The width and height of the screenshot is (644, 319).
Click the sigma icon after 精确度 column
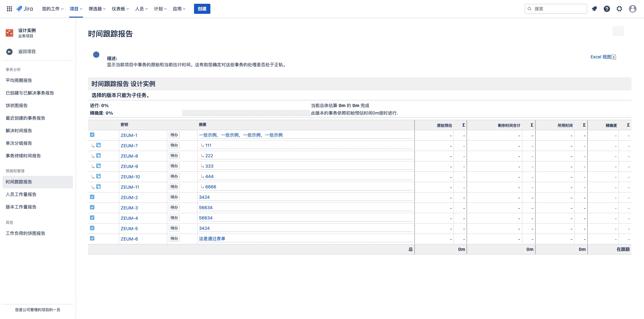point(628,125)
